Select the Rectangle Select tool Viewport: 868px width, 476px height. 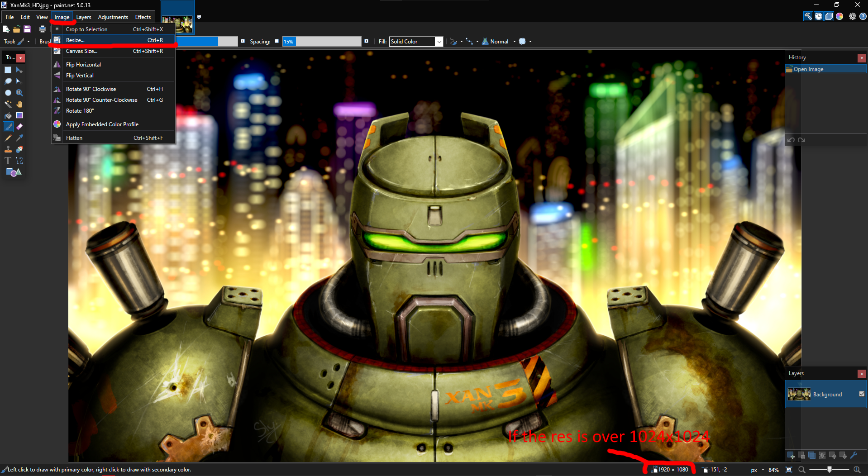(x=8, y=70)
